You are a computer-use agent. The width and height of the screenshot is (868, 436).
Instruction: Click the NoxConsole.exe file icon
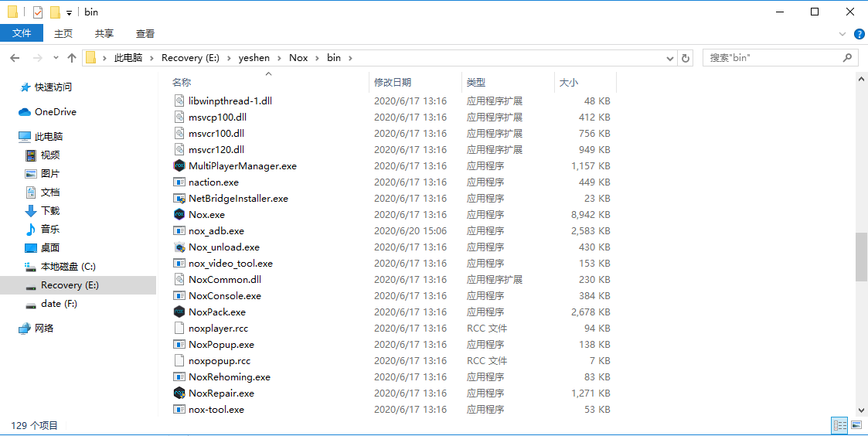point(179,296)
